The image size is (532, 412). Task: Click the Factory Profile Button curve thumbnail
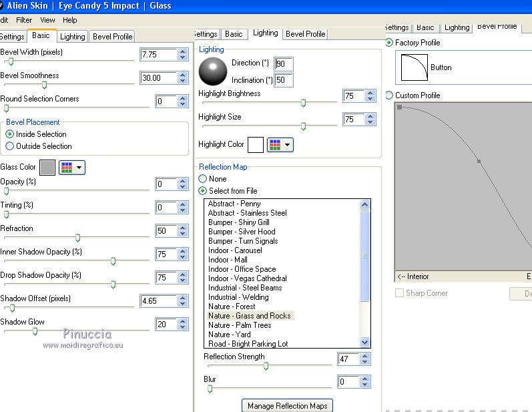pyautogui.click(x=414, y=67)
